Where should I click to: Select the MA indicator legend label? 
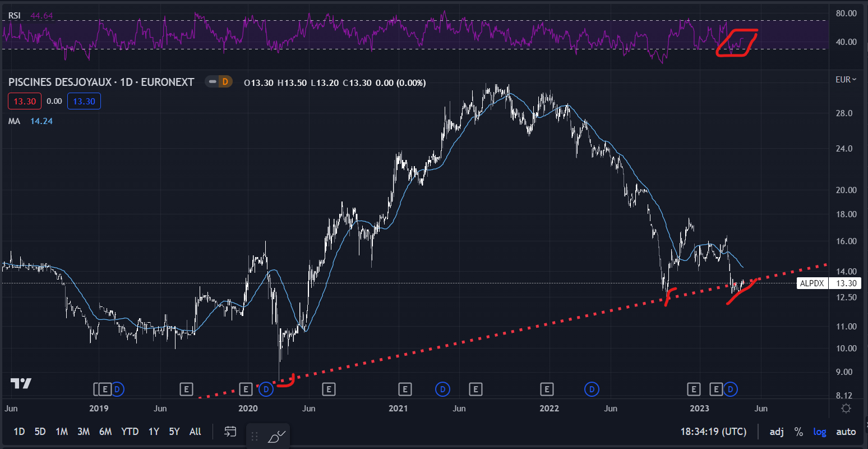point(14,121)
